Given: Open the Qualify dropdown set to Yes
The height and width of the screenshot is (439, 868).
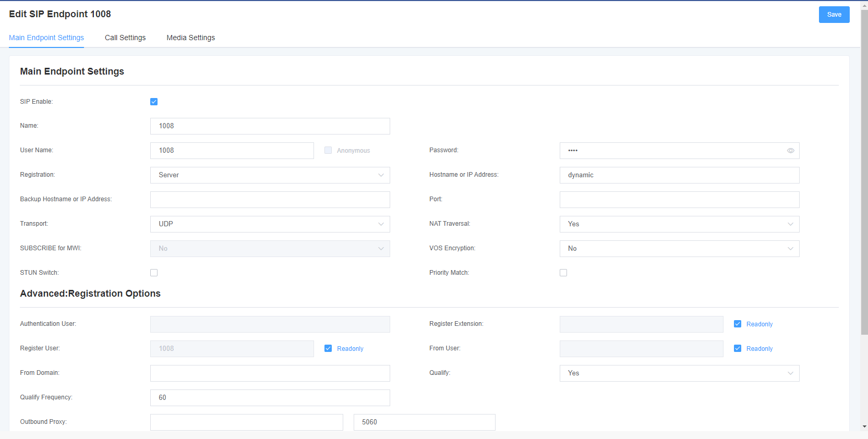Looking at the screenshot, I should coord(680,373).
